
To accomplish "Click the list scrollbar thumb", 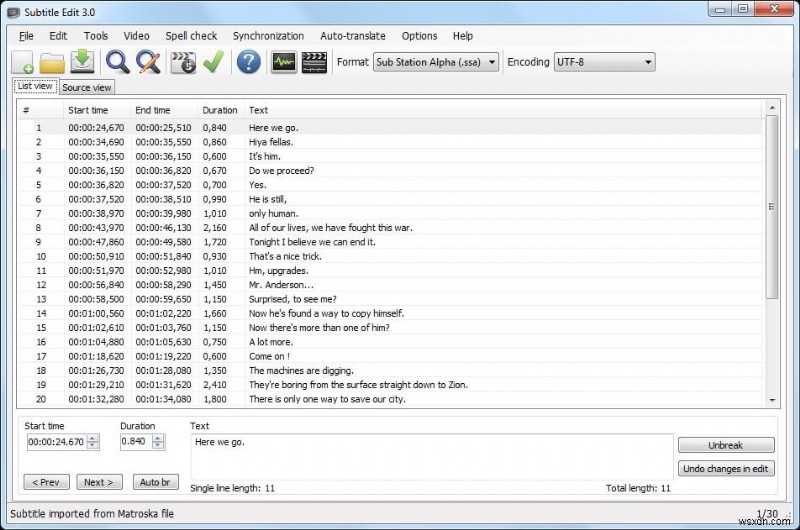I will [771, 207].
